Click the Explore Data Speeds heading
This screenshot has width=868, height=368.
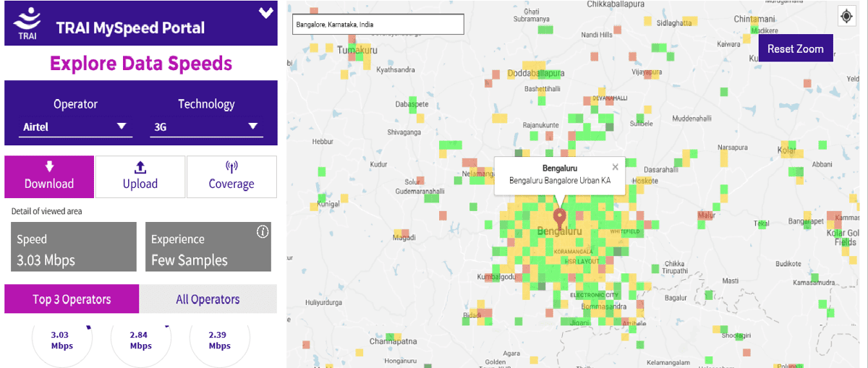[x=141, y=64]
